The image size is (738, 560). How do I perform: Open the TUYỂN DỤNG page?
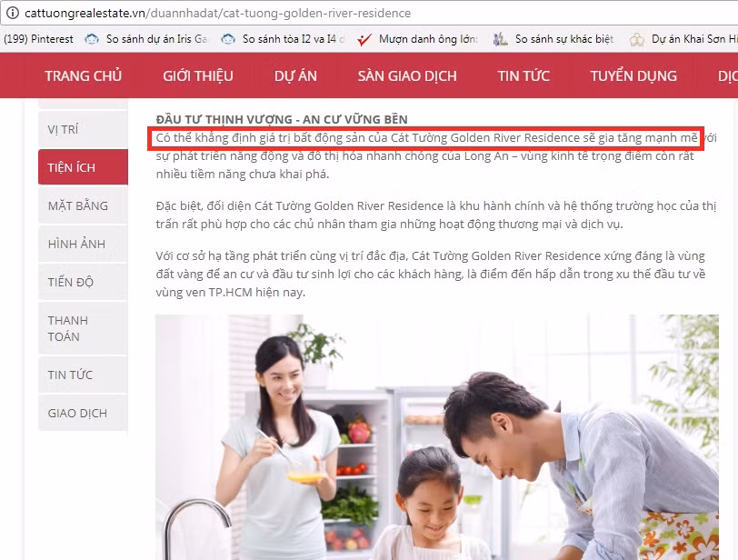coord(633,75)
